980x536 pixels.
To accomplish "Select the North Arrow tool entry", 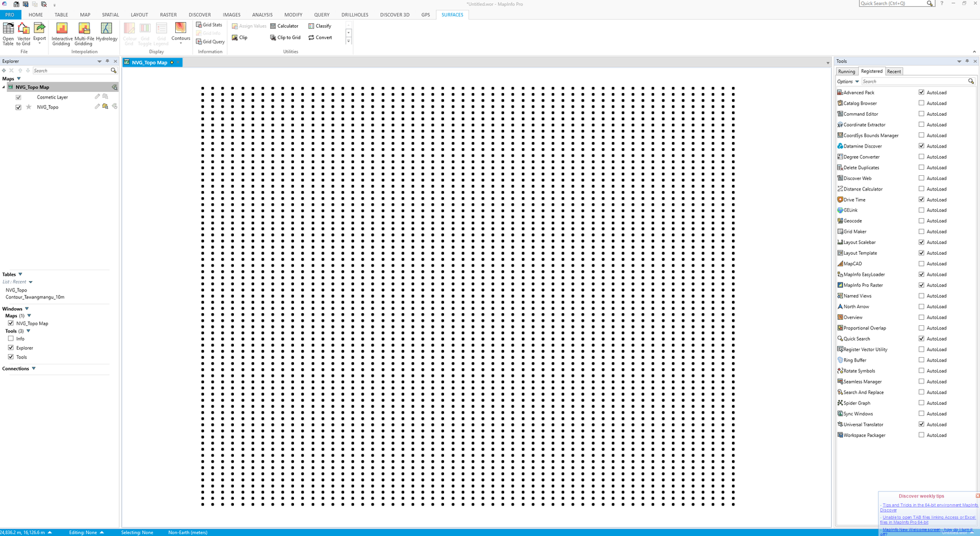I will 853,306.
